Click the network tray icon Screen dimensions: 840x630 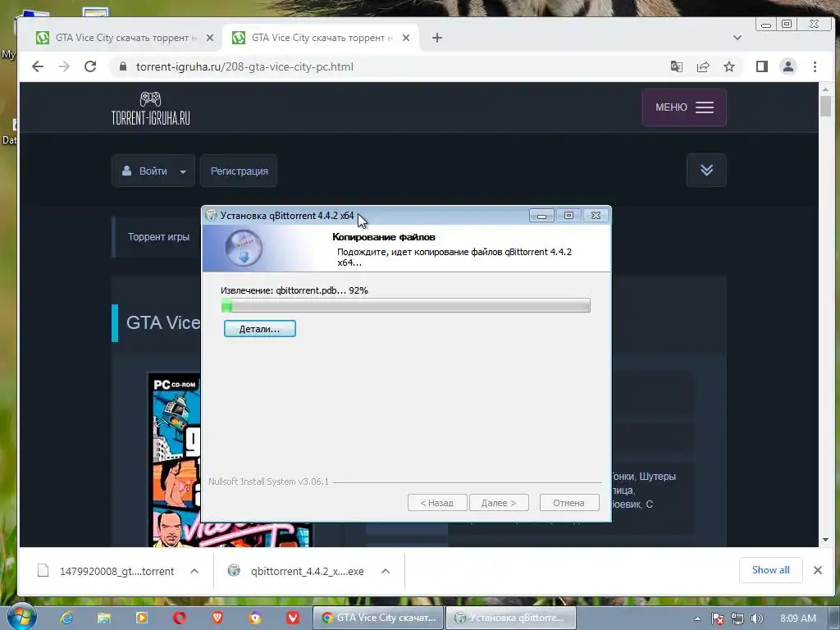pos(737,619)
